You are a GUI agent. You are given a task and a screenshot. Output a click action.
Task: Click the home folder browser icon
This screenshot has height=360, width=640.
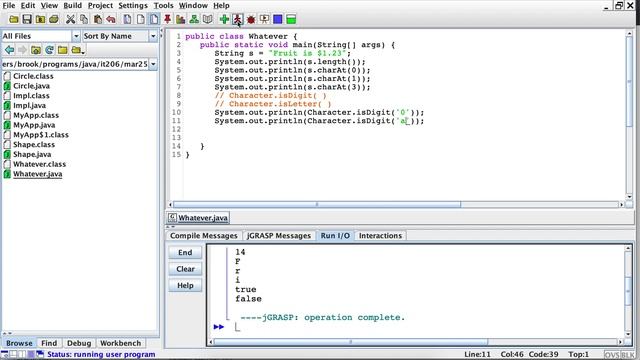[x=36, y=50]
